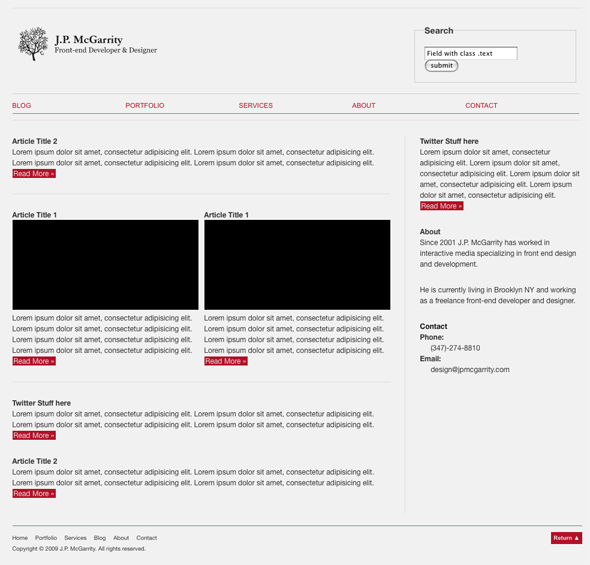Open the BLOG navigation item
Screen dimensions: 590x565
click(x=21, y=106)
